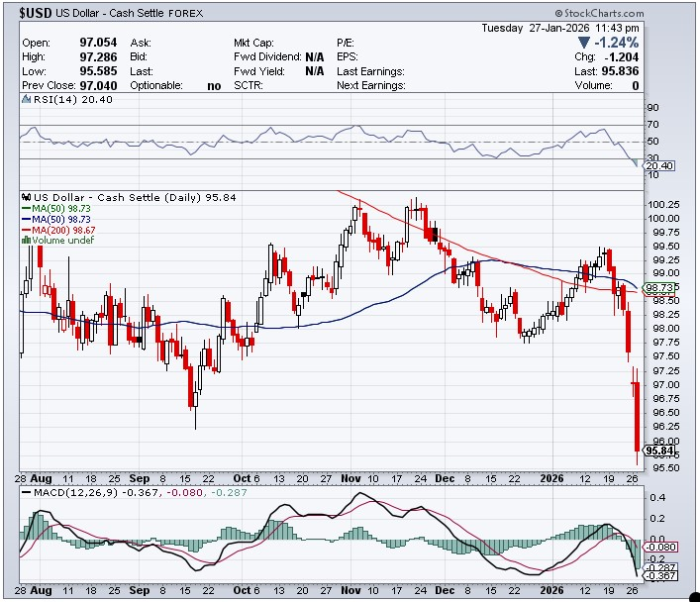Click the -1.24% percent change figure
The image size is (700, 602).
pos(617,43)
